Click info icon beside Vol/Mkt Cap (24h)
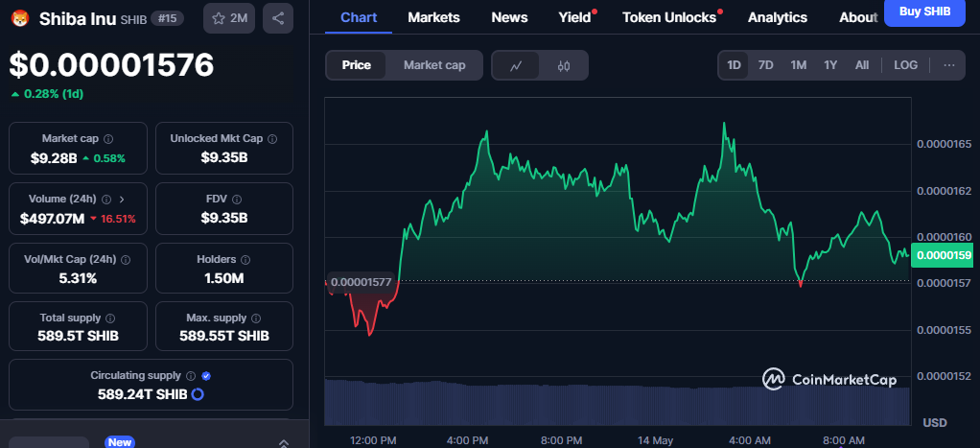The height and width of the screenshot is (448, 980). 126,259
